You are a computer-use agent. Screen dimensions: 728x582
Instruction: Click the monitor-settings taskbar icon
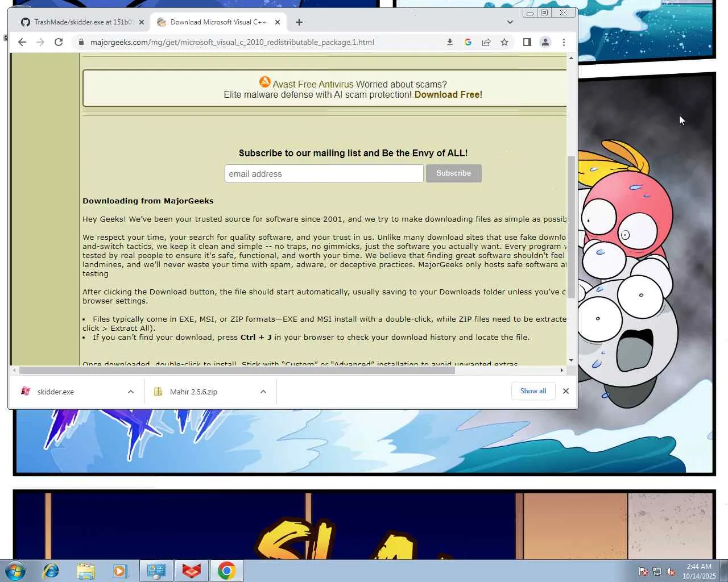156,571
